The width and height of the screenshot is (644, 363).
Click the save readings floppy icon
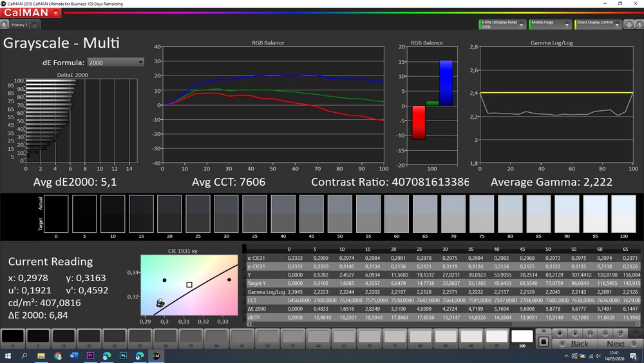[591, 333]
